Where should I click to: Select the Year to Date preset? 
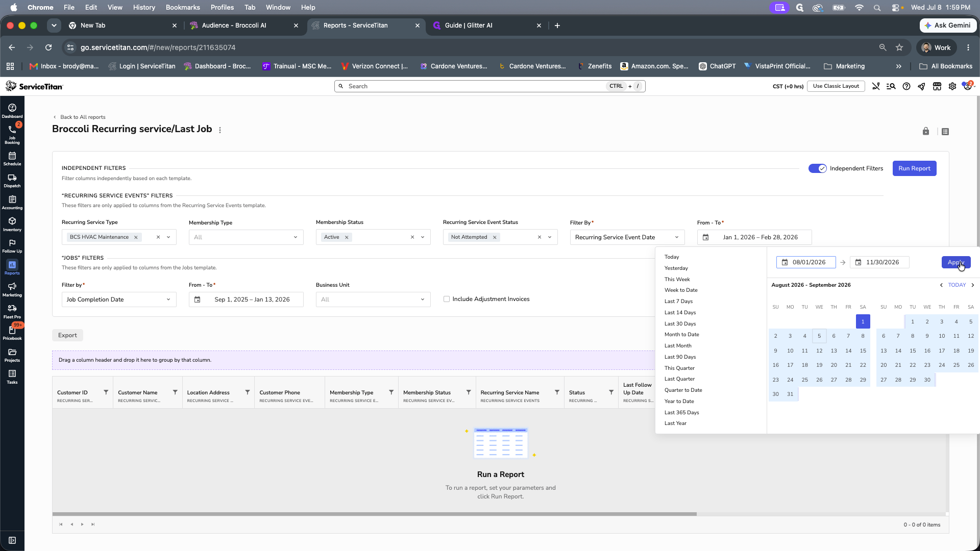pyautogui.click(x=679, y=401)
